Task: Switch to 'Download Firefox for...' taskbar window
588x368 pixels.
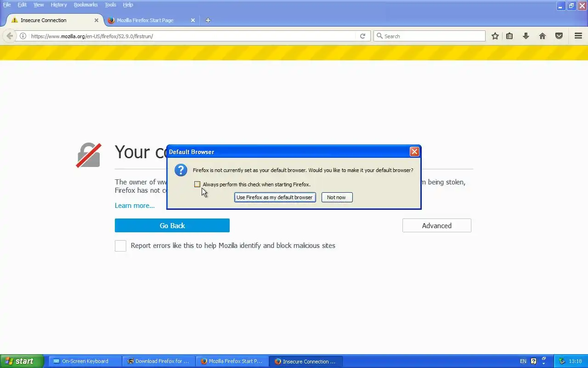Action: point(159,361)
